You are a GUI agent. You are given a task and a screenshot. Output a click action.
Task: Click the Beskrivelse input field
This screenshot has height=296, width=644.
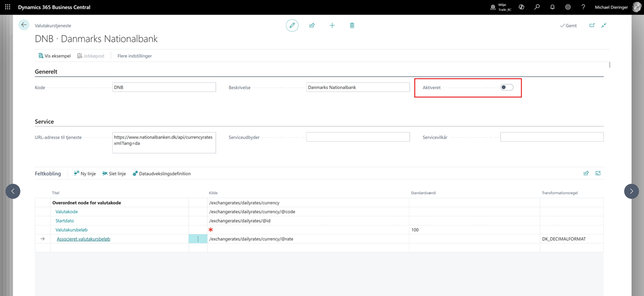point(358,88)
